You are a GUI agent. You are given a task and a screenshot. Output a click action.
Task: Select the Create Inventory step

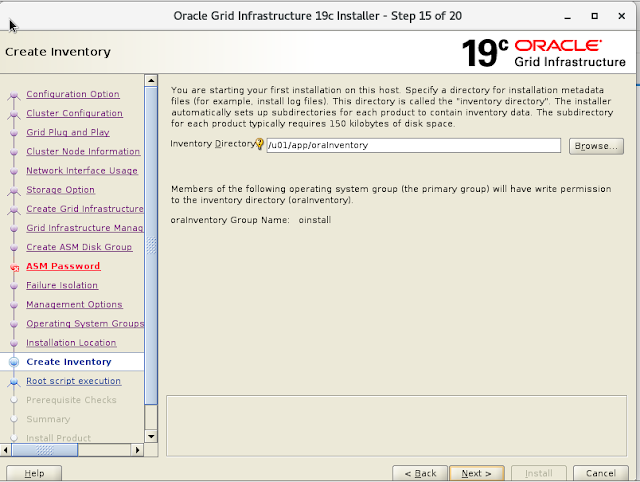point(69,362)
